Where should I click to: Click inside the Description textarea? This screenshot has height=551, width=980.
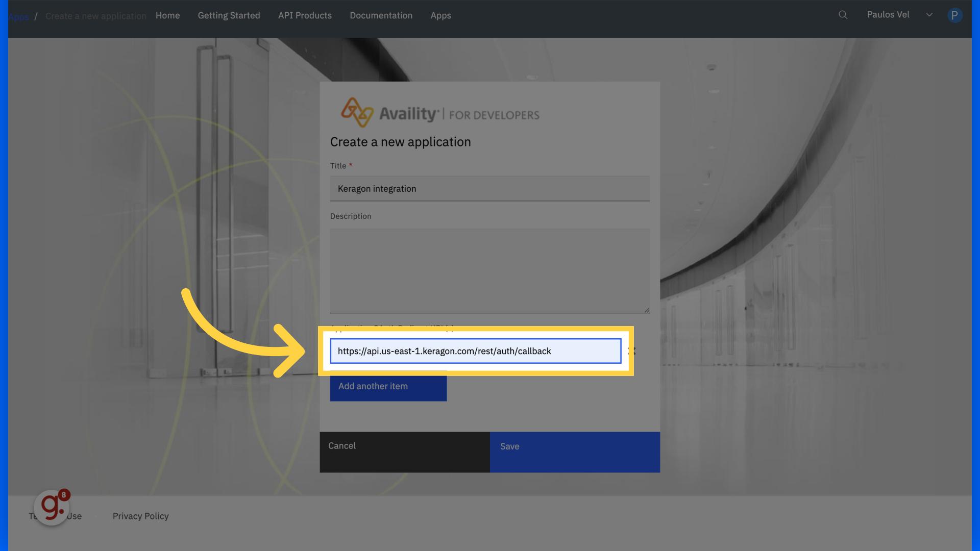[489, 270]
